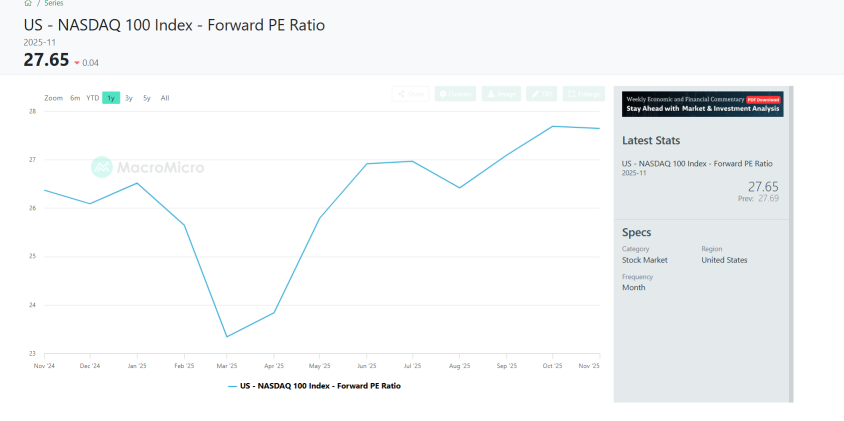Click the Mar '25 low point on chart
The width and height of the screenshot is (844, 421).
228,336
